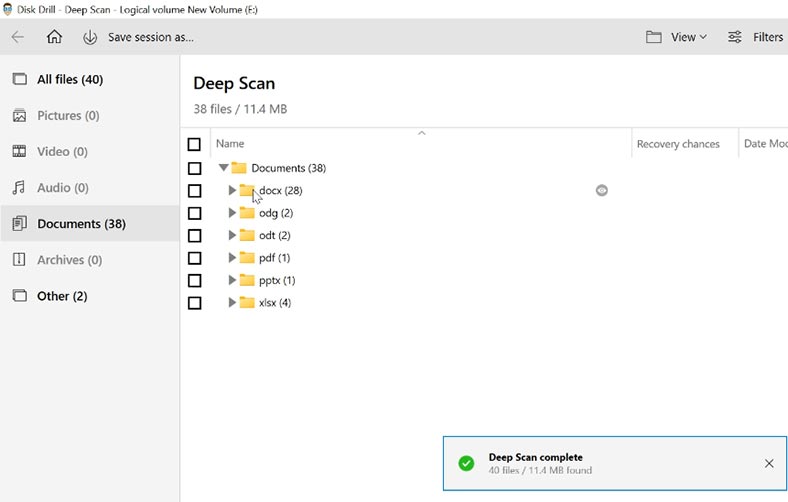
Task: Check the xlsx (4) folder checkbox
Action: (x=194, y=303)
